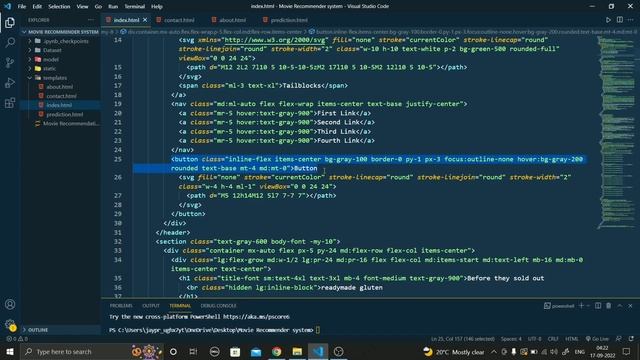Add a new terminal with plus icon
Viewport: 640px width, 360px height.
581,305
